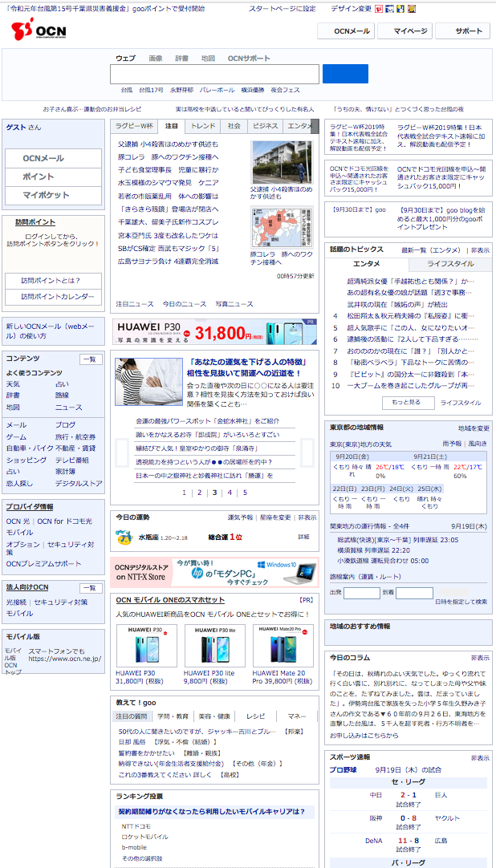Viewport: 496px width, 868px height.
Task: Click the HUAWEI Mate20 Pro product image
Action: [x=283, y=646]
